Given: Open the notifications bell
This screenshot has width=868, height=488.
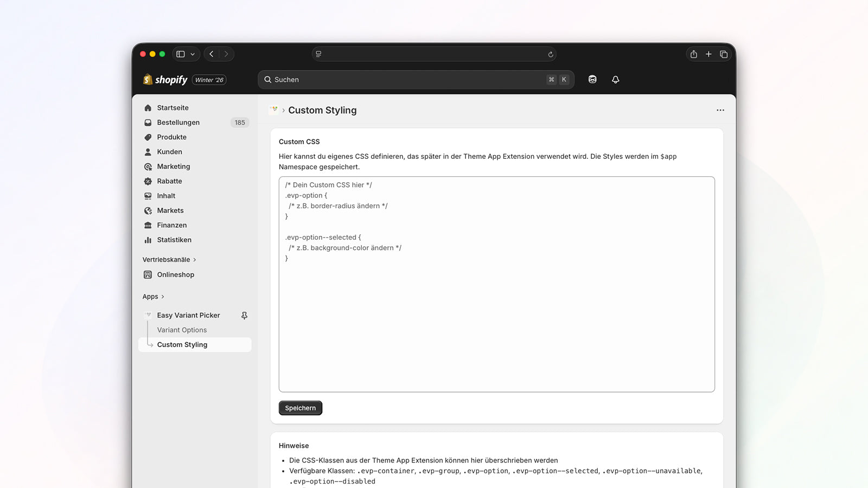Looking at the screenshot, I should pos(615,80).
